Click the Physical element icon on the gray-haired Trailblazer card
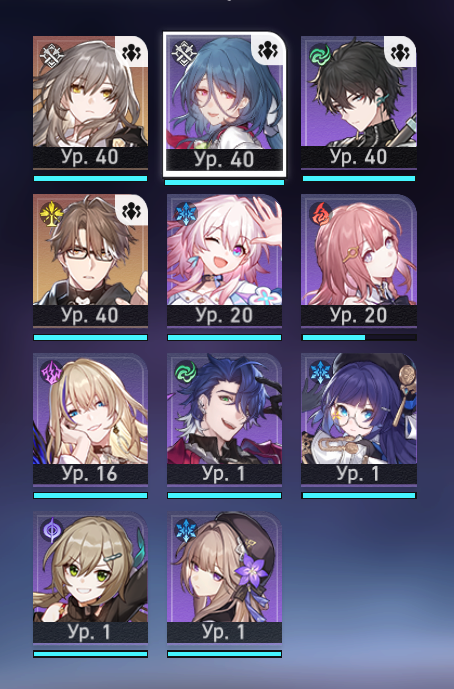 (x=51, y=56)
